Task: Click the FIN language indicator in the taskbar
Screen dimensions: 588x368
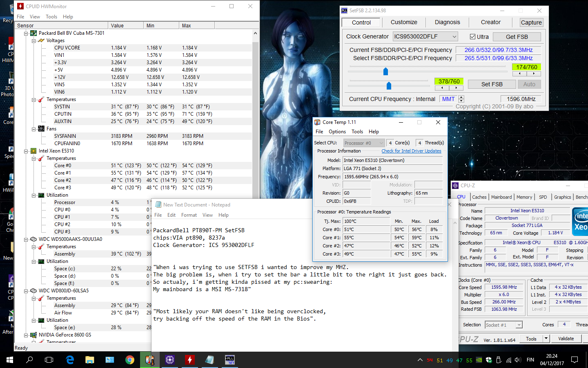Action: coord(530,360)
